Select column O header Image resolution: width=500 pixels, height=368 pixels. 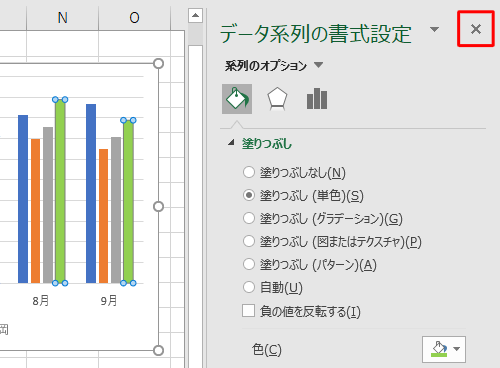pyautogui.click(x=134, y=17)
